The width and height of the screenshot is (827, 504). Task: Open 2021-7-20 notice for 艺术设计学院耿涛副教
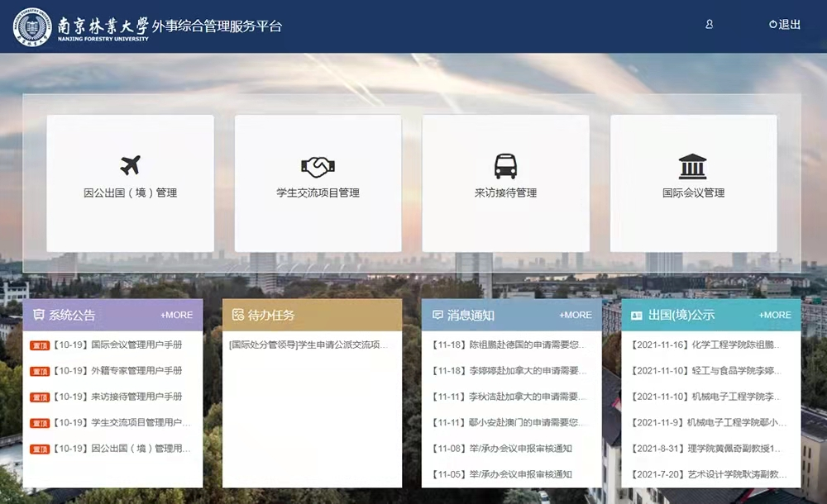(x=709, y=474)
